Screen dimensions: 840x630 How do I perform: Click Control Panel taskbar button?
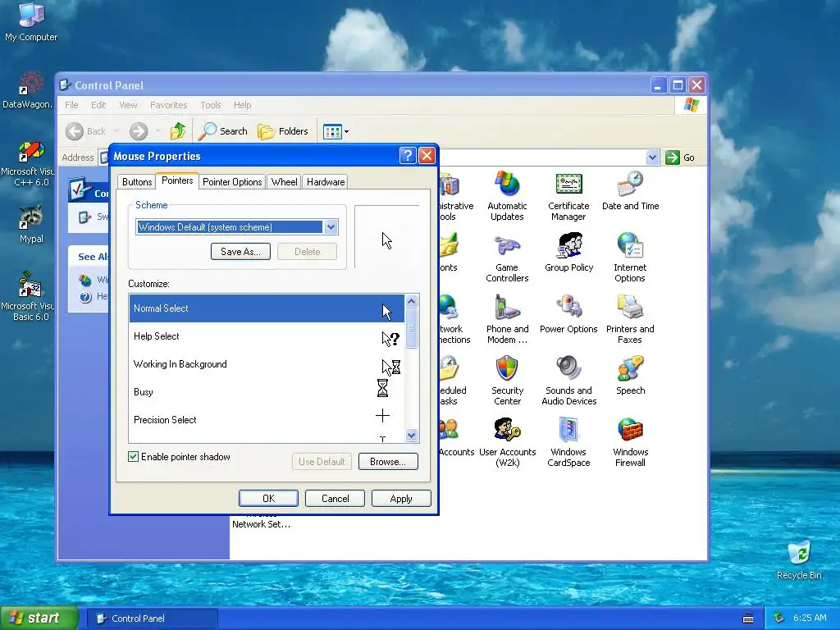point(152,619)
